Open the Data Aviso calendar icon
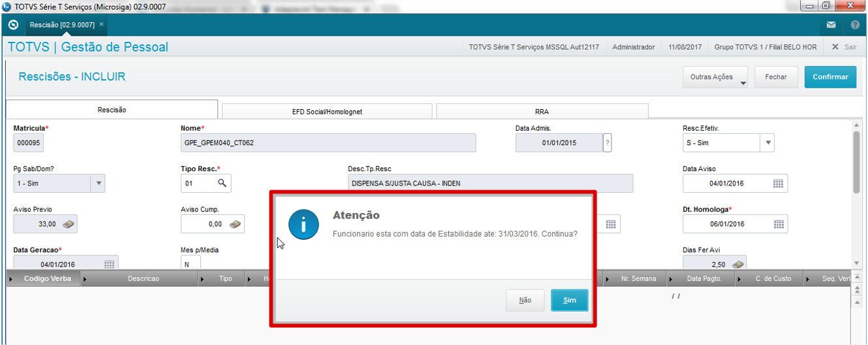This screenshot has height=345, width=868. [x=778, y=184]
